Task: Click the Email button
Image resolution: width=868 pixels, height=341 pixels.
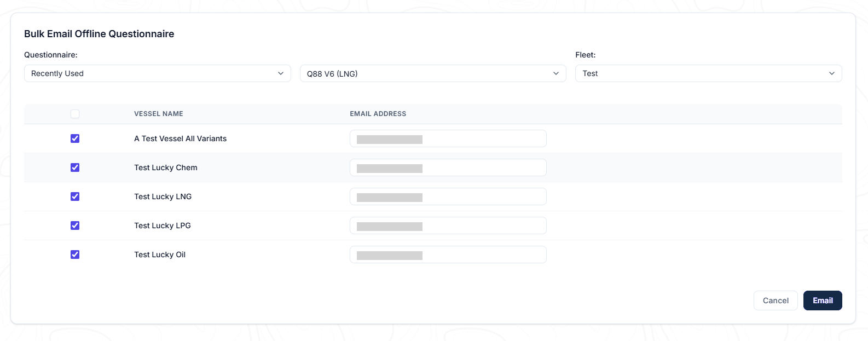Action: [x=823, y=300]
